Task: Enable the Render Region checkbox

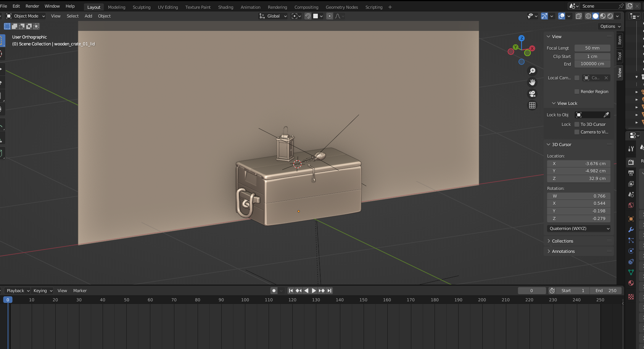Action: click(577, 92)
